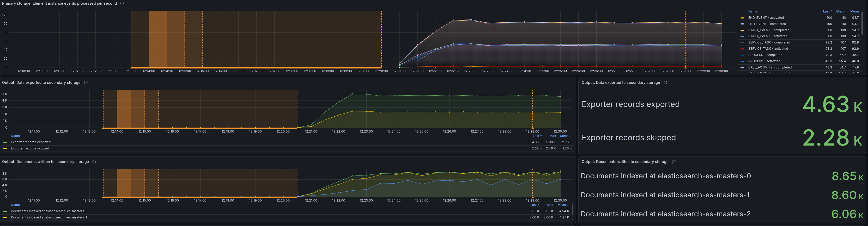868x226 pixels.
Task: Click 'Documents indexed at elasticsearch-es-masters-2' stat label
Action: (665, 214)
